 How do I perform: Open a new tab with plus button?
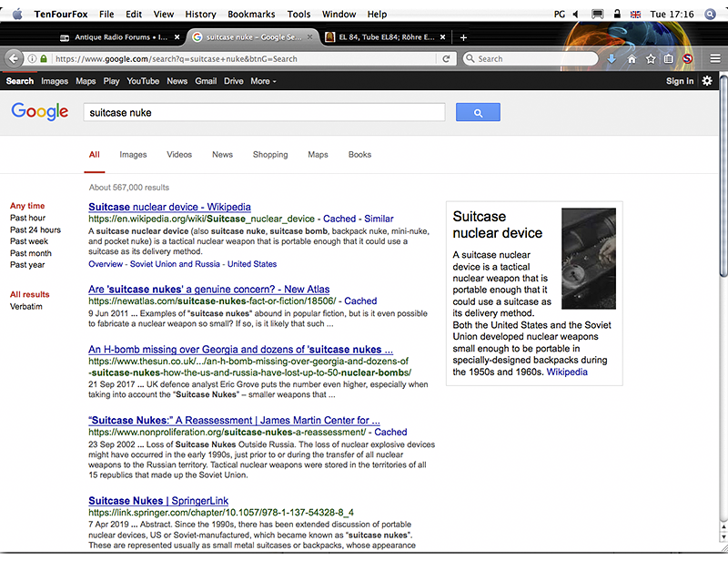click(463, 37)
